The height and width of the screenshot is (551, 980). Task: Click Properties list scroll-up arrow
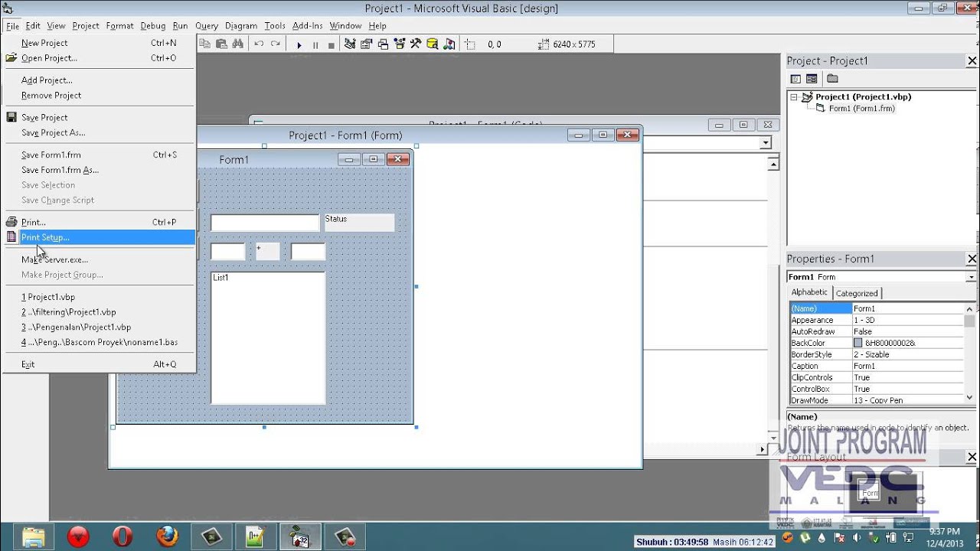[970, 308]
